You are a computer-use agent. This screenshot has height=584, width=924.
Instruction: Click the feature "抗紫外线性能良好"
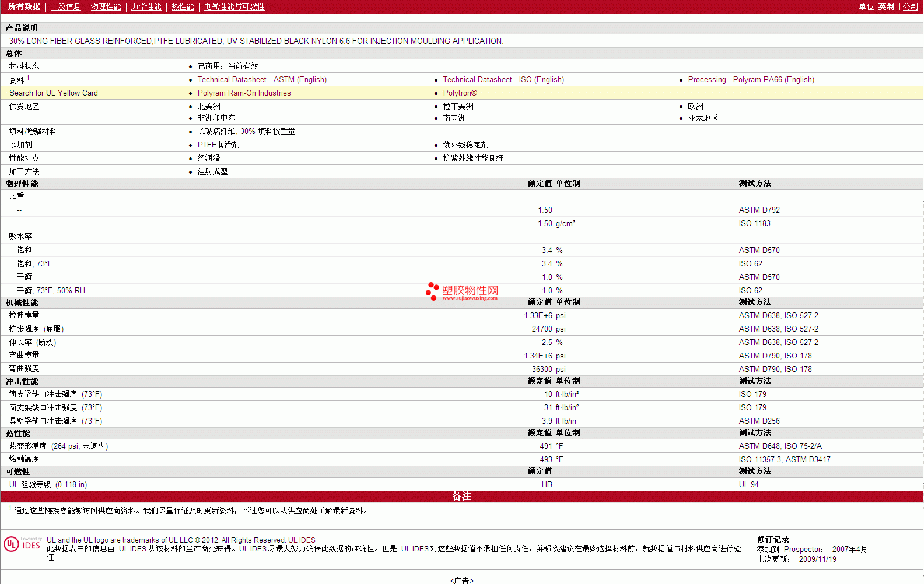pos(473,159)
